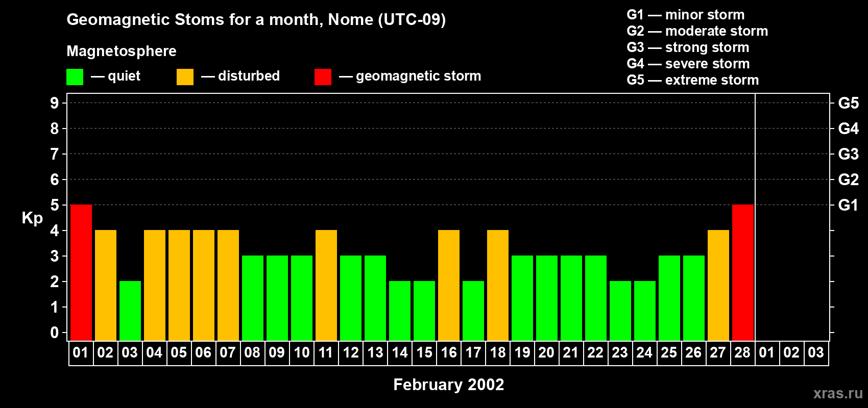This screenshot has width=868, height=408.
Task: Click the green quiet legend swatch
Action: tap(75, 77)
